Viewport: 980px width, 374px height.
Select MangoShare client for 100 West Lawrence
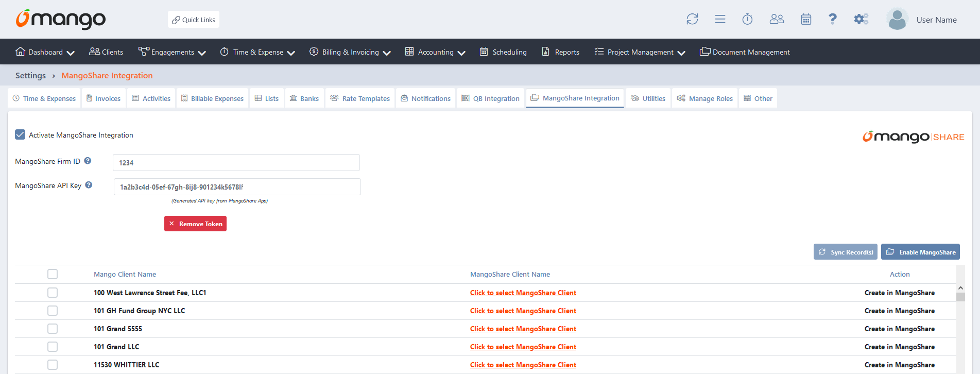point(523,293)
